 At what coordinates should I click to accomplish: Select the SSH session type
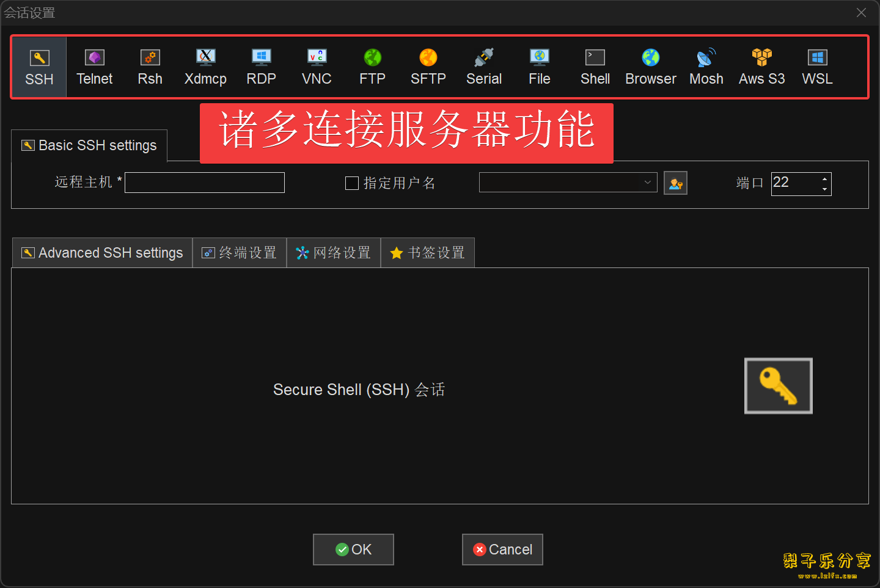click(39, 67)
